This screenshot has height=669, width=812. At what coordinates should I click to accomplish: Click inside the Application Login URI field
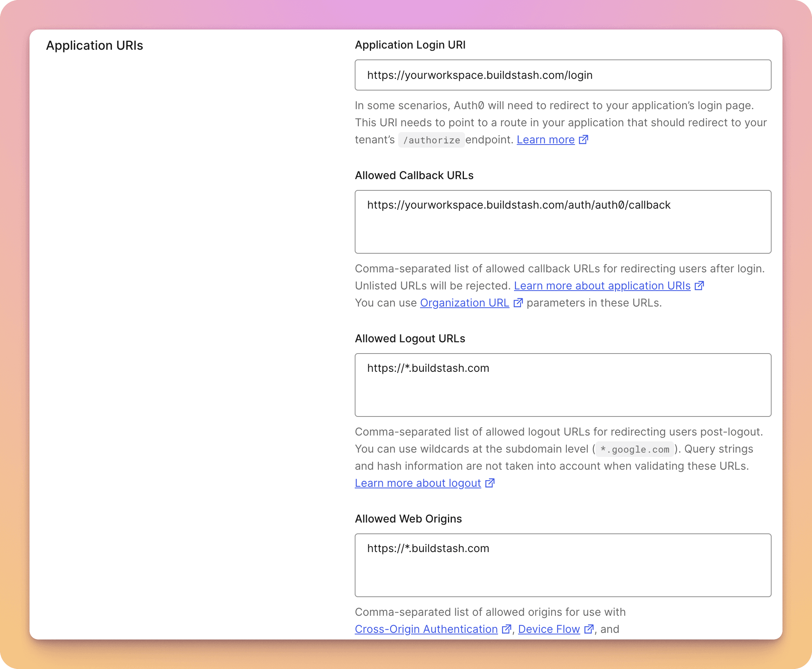pyautogui.click(x=563, y=75)
